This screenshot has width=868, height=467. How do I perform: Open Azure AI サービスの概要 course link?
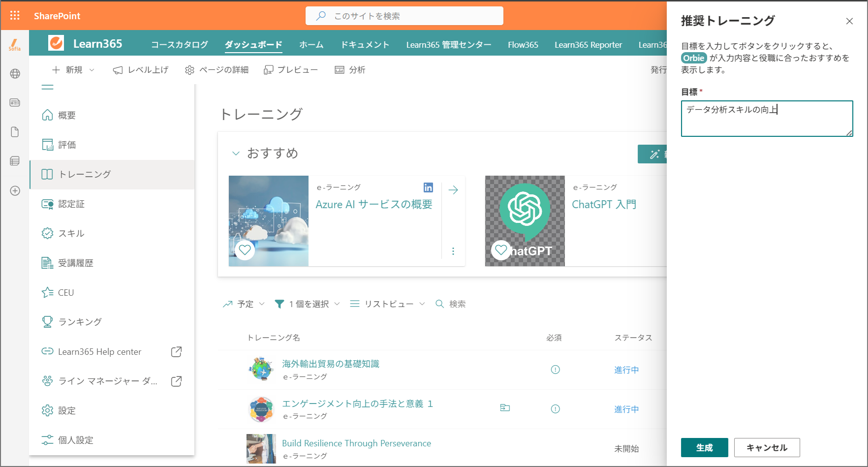click(374, 204)
